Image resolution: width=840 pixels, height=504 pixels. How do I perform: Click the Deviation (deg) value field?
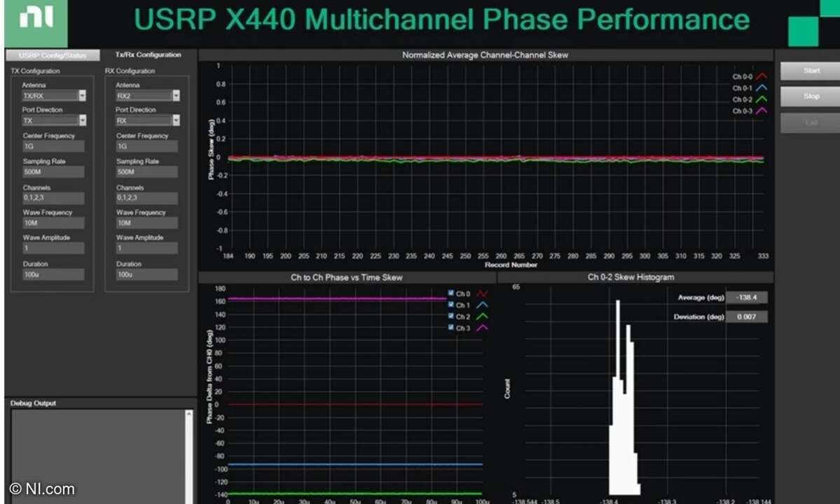coord(747,316)
